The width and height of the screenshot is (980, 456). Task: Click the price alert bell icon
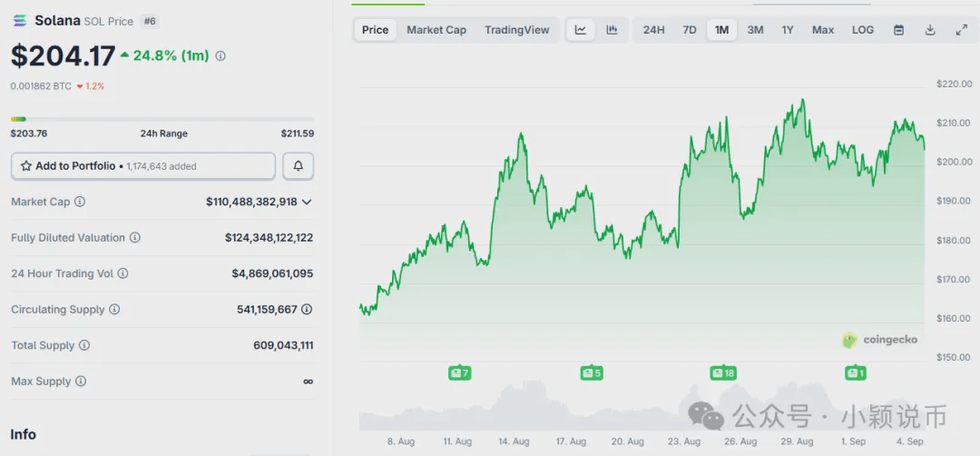click(299, 166)
